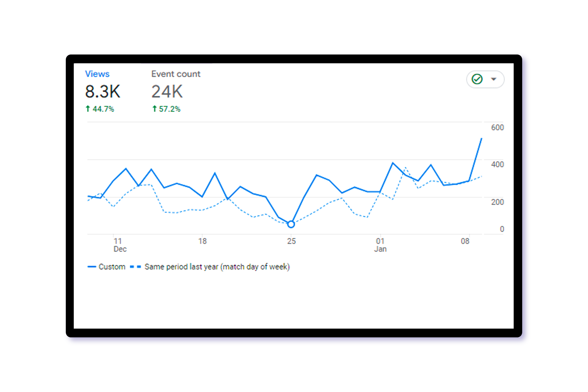Select the Views metric tab
The height and width of the screenshot is (392, 588).
(97, 74)
